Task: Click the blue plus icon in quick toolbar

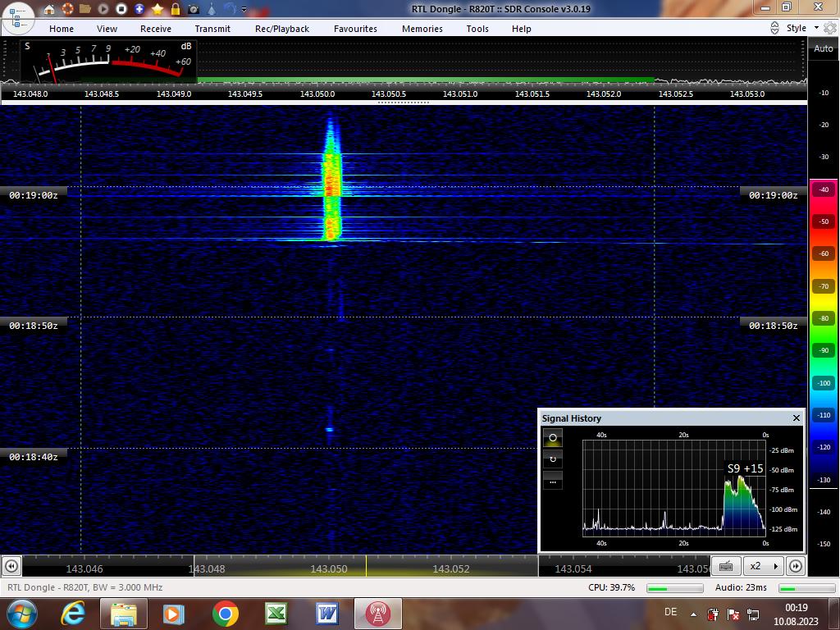Action: (x=139, y=8)
